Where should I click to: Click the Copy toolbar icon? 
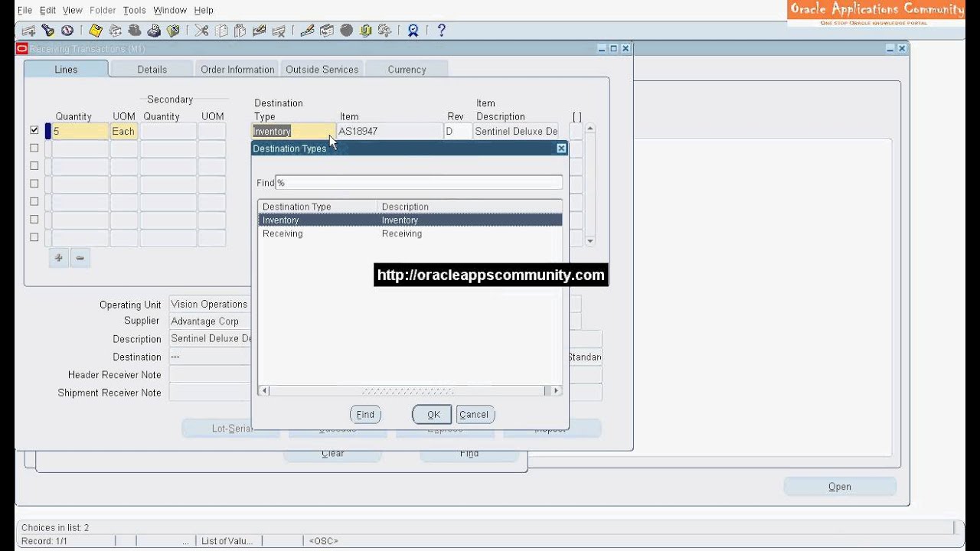click(221, 31)
